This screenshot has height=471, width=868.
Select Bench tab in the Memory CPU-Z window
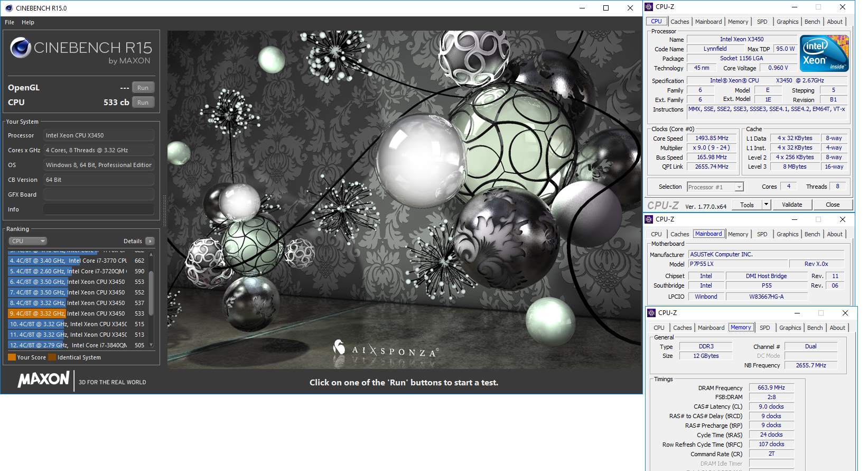815,328
